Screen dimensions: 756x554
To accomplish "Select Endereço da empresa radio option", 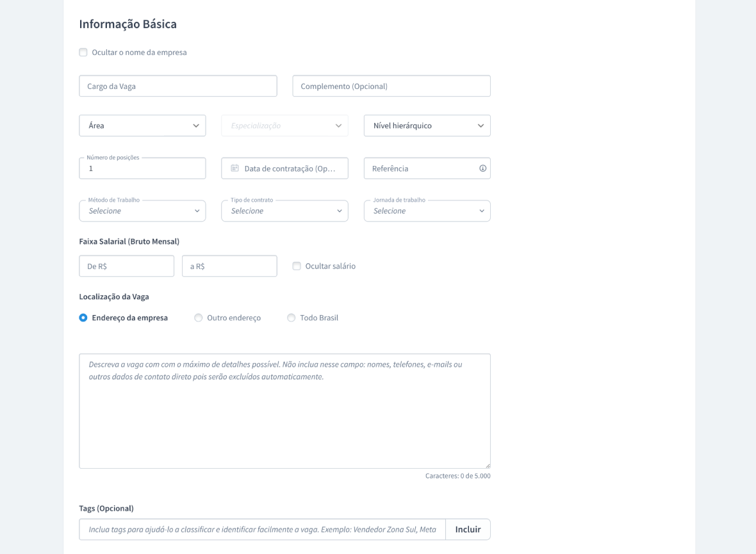I will (x=83, y=318).
